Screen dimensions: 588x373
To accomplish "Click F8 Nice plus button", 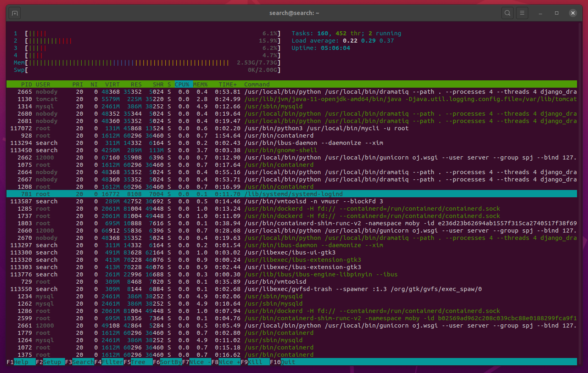I will coord(226,362).
